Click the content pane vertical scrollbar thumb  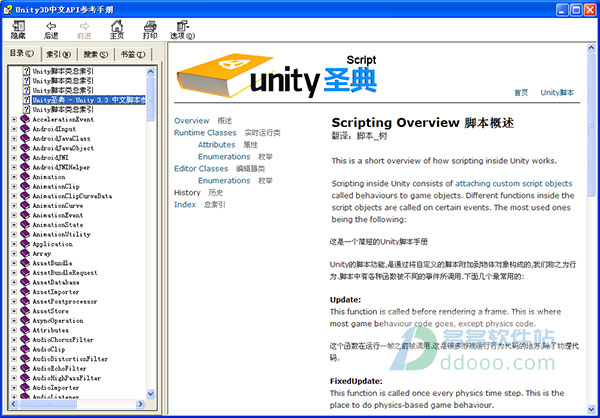(x=591, y=124)
